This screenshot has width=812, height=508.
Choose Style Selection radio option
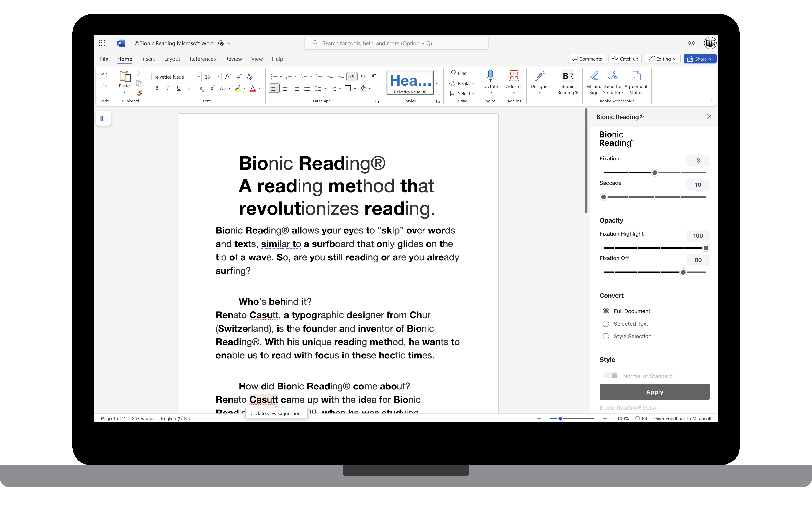tap(606, 336)
